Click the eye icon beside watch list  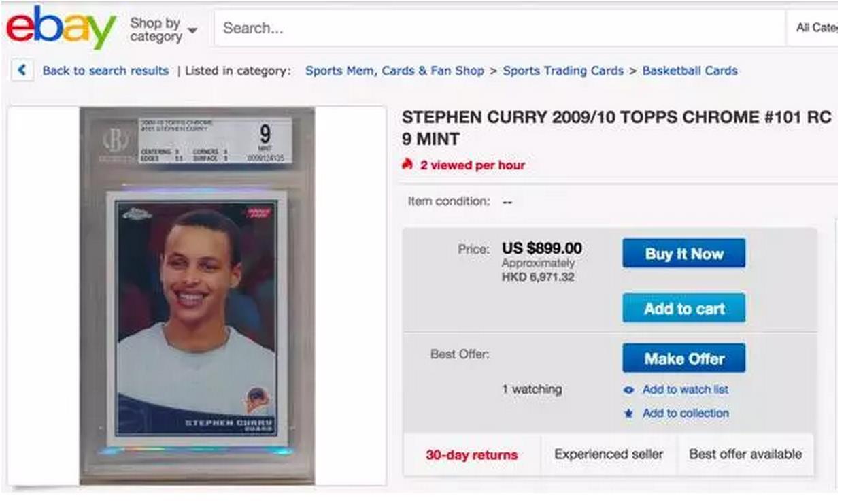coord(629,390)
